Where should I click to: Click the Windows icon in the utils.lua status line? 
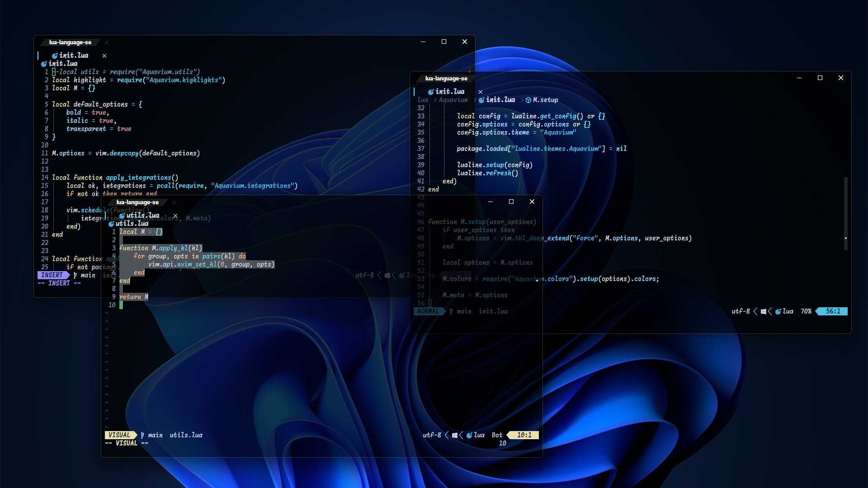[x=455, y=435]
